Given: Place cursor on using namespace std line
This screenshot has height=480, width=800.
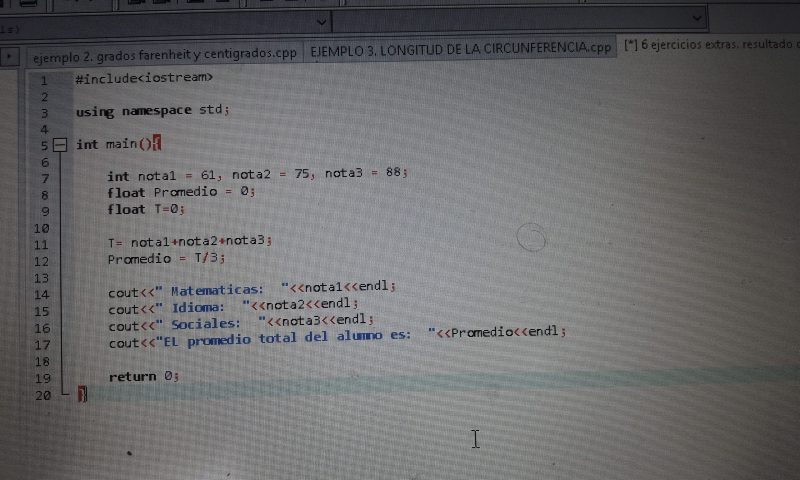Looking at the screenshot, I should (x=152, y=111).
